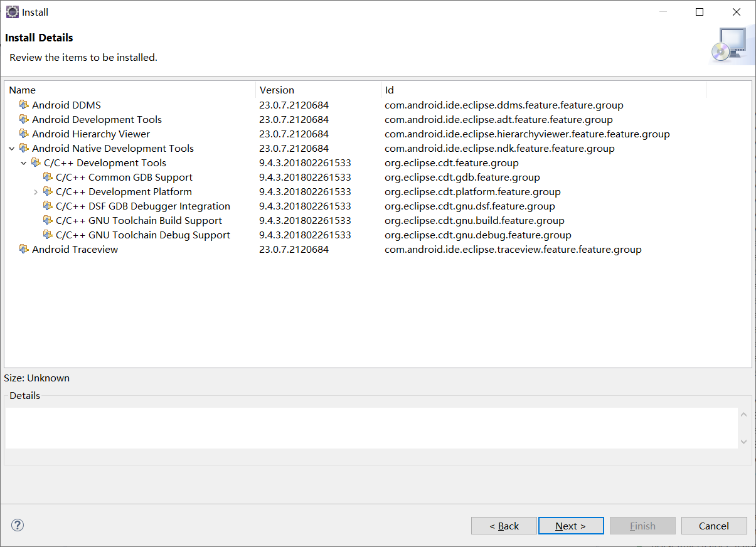The width and height of the screenshot is (756, 547).
Task: Click the Size: Unknown label
Action: 37,378
